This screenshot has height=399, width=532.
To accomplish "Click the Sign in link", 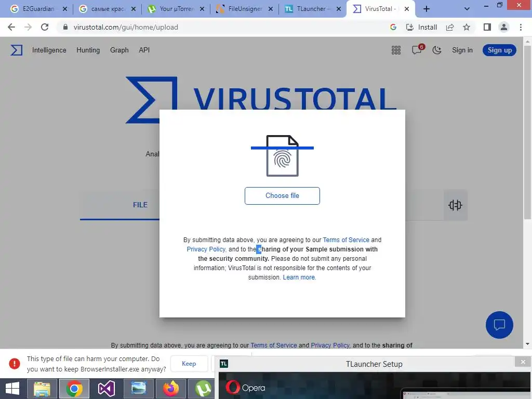I will 462,50.
